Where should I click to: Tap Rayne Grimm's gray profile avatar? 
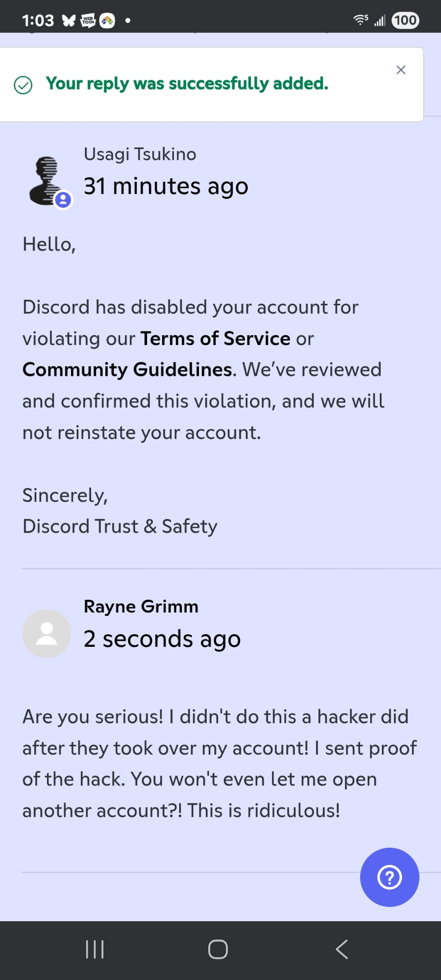[x=47, y=634]
